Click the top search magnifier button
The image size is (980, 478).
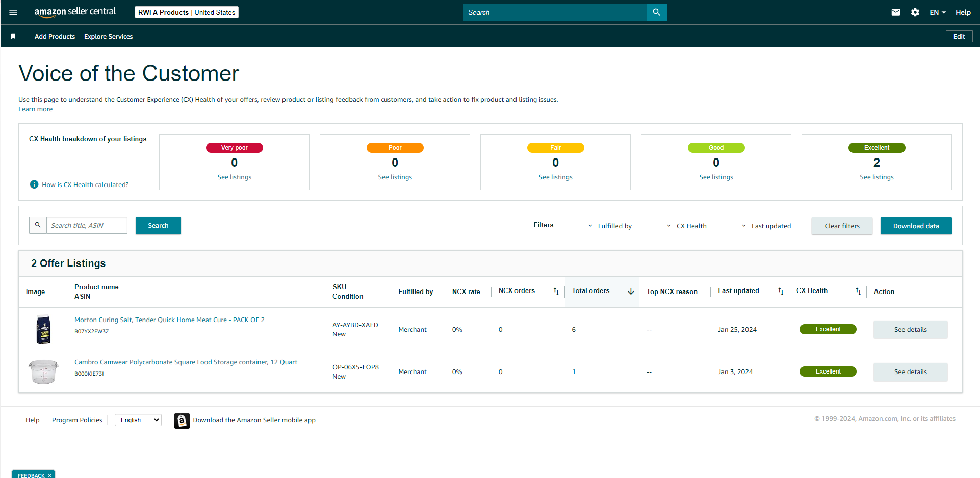pyautogui.click(x=656, y=12)
